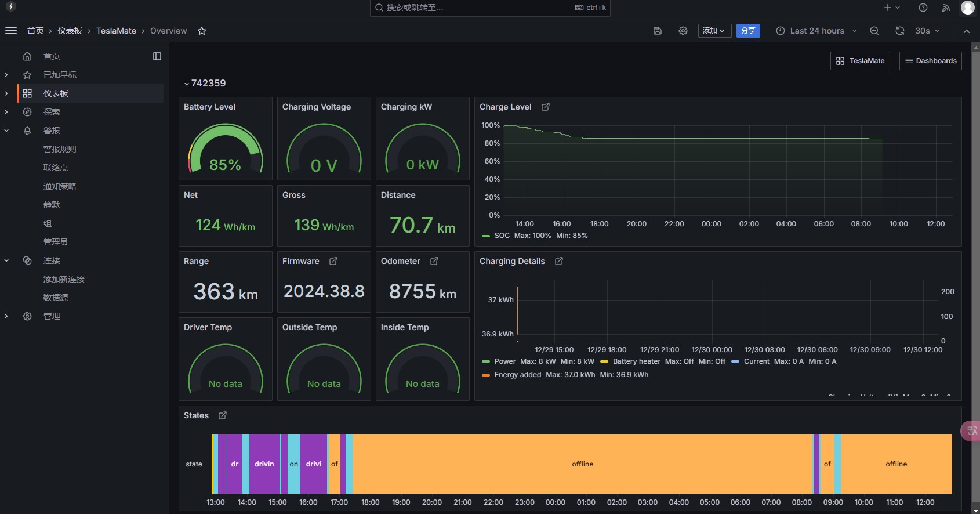Image resolution: width=980 pixels, height=514 pixels.
Task: Open 数据源 in the sidebar menu
Action: [56, 298]
